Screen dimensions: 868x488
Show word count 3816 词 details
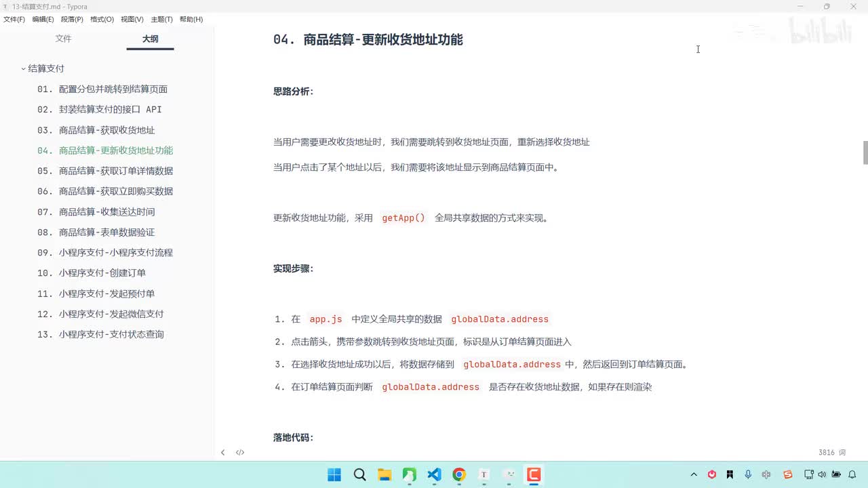point(832,452)
